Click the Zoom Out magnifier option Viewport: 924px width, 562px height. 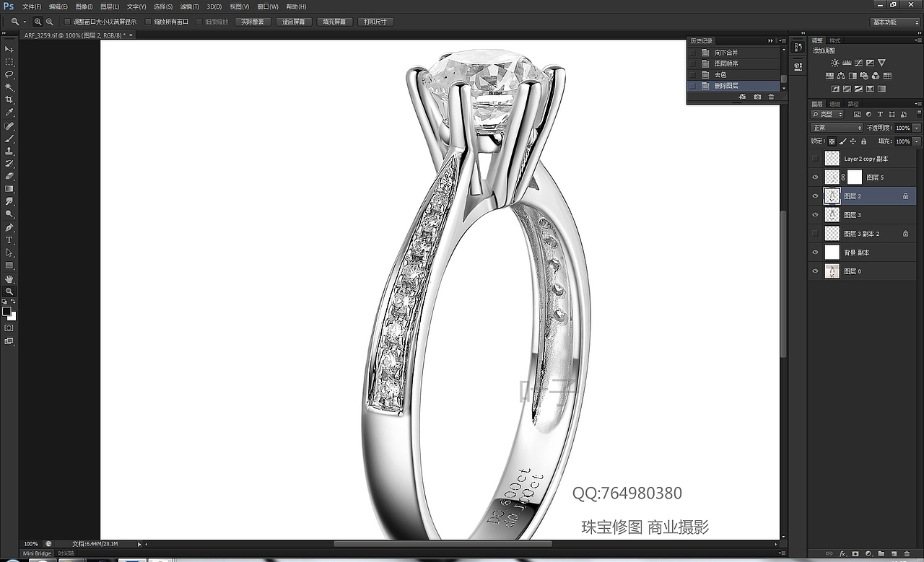pyautogui.click(x=49, y=22)
